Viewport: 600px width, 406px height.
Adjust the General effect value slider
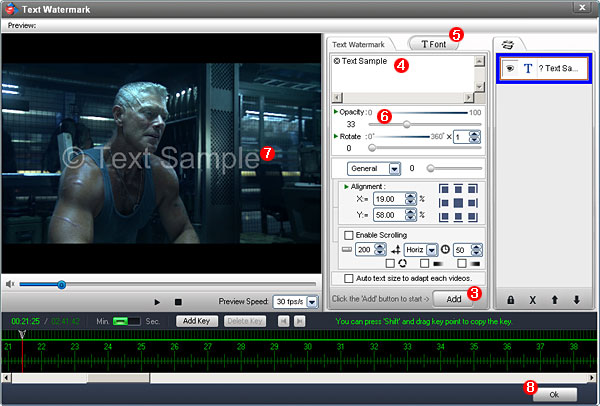(430, 168)
